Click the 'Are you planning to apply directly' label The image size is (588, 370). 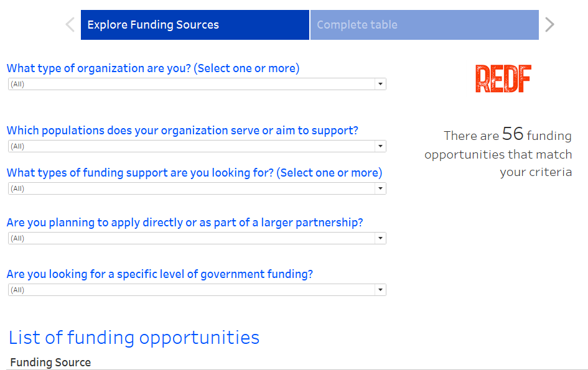[185, 223]
